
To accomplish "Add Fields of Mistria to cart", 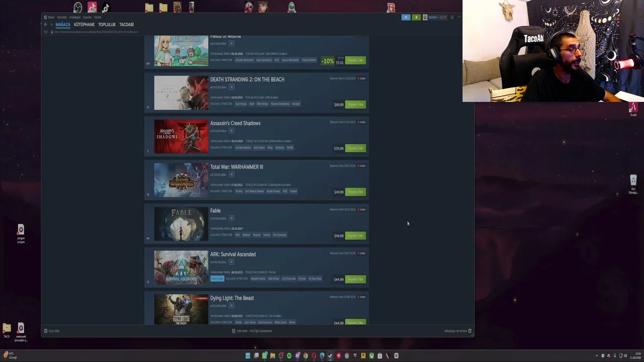I will coord(355,60).
